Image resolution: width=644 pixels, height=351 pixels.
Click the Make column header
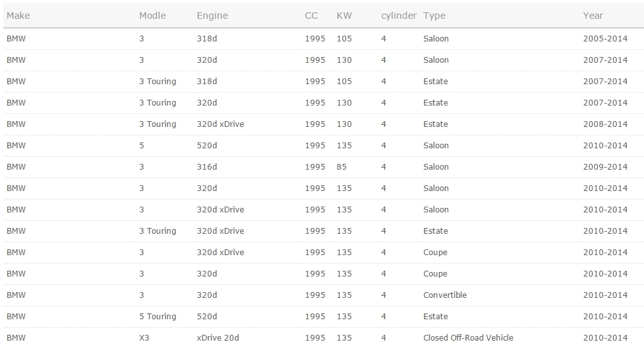click(x=18, y=16)
